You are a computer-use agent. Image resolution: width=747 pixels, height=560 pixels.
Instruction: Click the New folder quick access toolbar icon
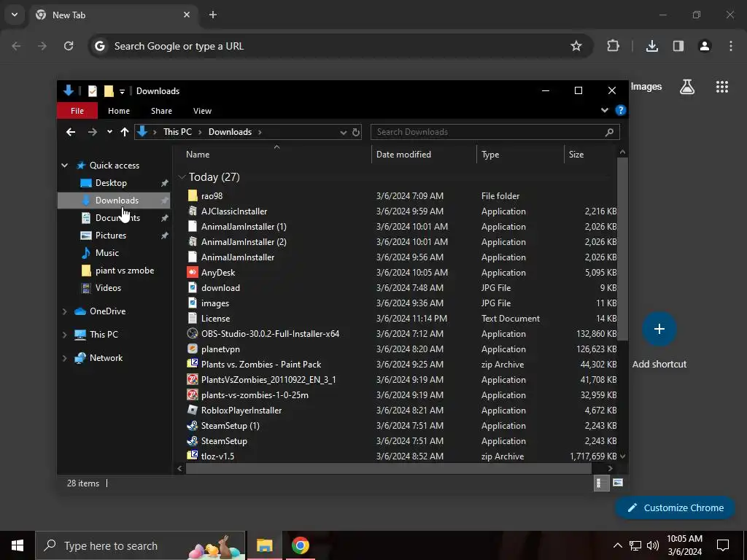[109, 90]
